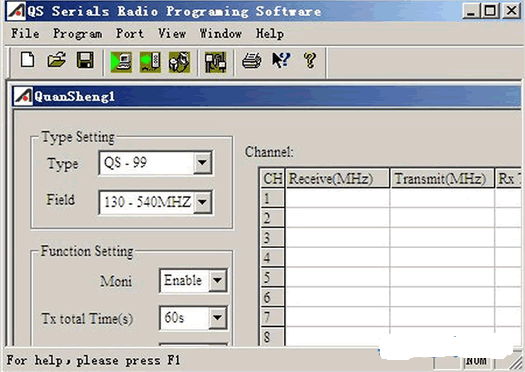
Task: Click the port connection setup icon
Action: click(216, 62)
